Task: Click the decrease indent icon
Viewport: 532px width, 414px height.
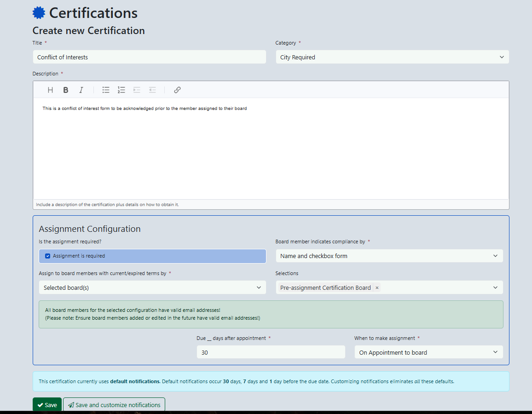Action: click(x=152, y=90)
